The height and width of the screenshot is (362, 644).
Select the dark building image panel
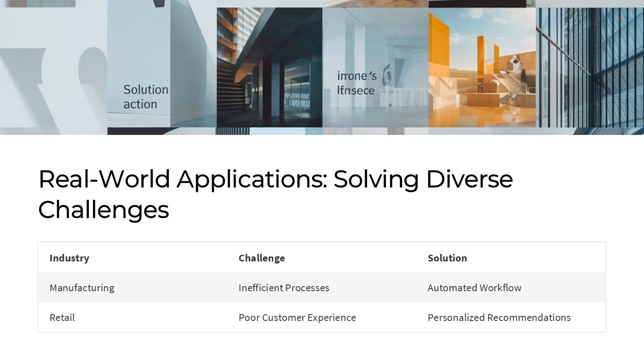click(x=269, y=67)
